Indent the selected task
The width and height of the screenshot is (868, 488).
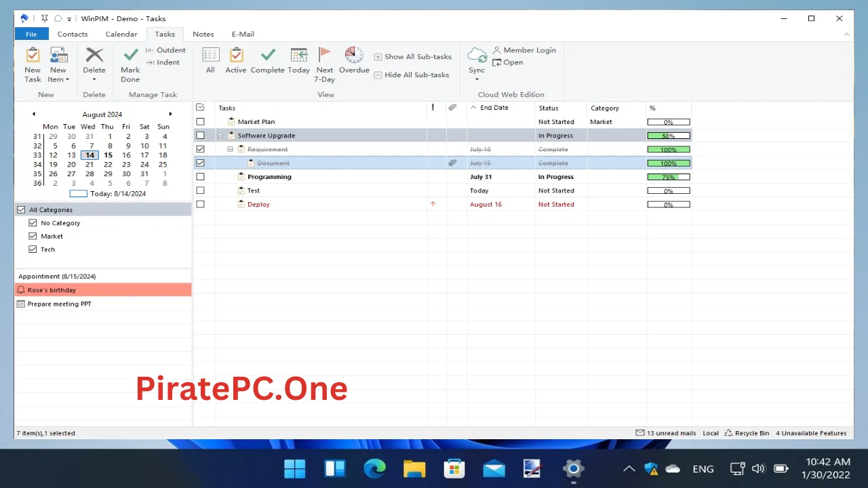point(163,62)
